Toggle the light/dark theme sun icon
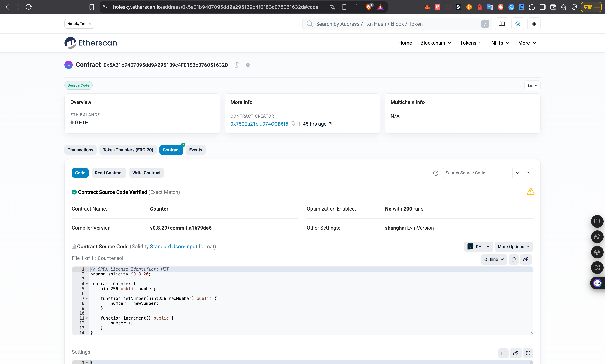Viewport: 605px width, 364px height. click(x=518, y=24)
